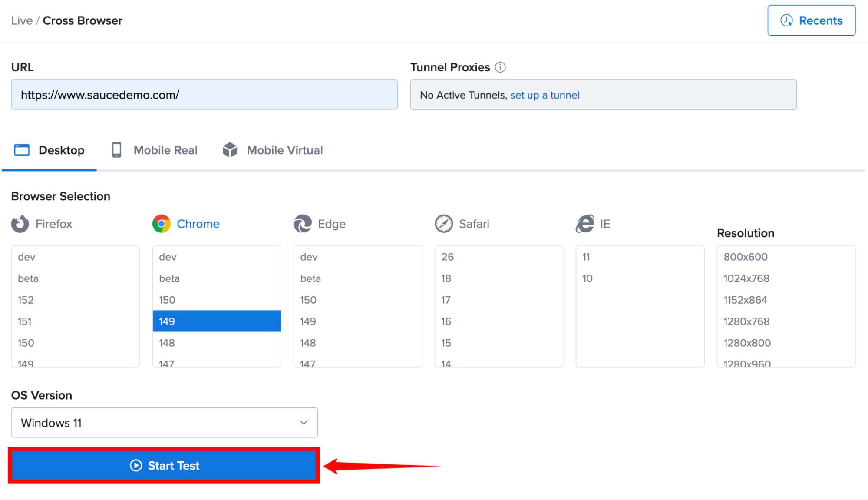Select Edge version beta

pos(358,278)
